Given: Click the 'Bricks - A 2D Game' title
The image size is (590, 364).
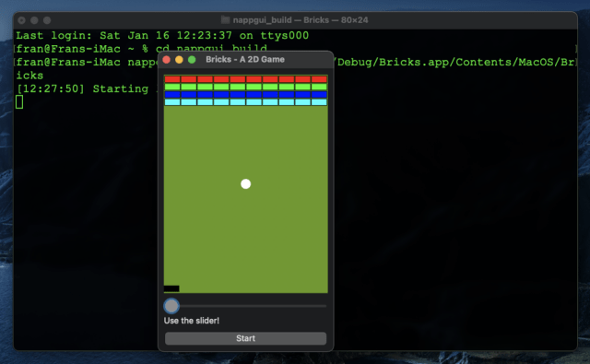Looking at the screenshot, I should pos(245,59).
